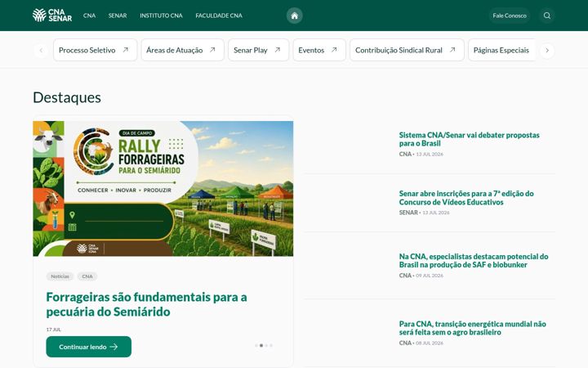Click the arrow icon on Contribuição Sindical Rural
Screen dimensions: 588x368
tap(452, 50)
